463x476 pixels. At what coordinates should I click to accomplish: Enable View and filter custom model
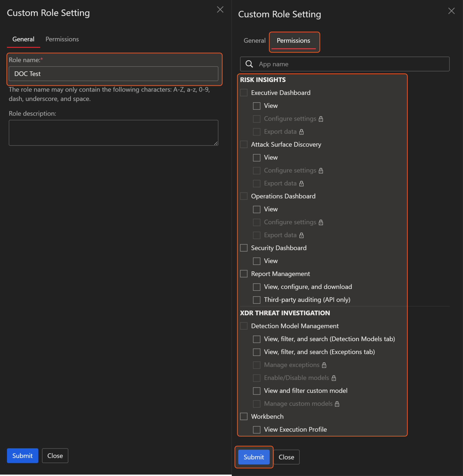[x=256, y=391]
